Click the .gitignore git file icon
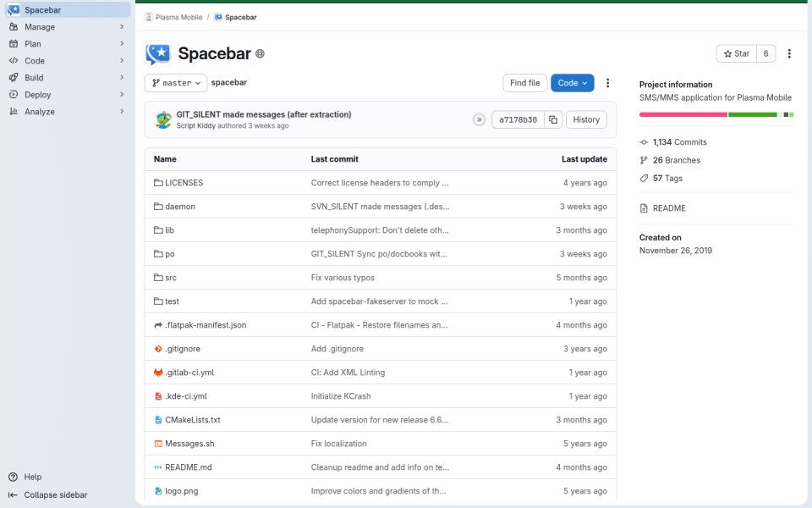 pos(158,349)
